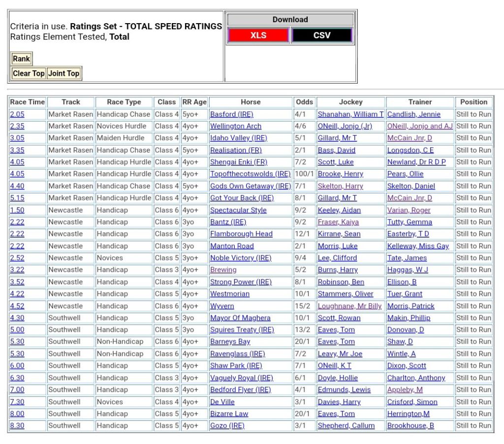Open Wellington Arch horse page

pyautogui.click(x=236, y=126)
